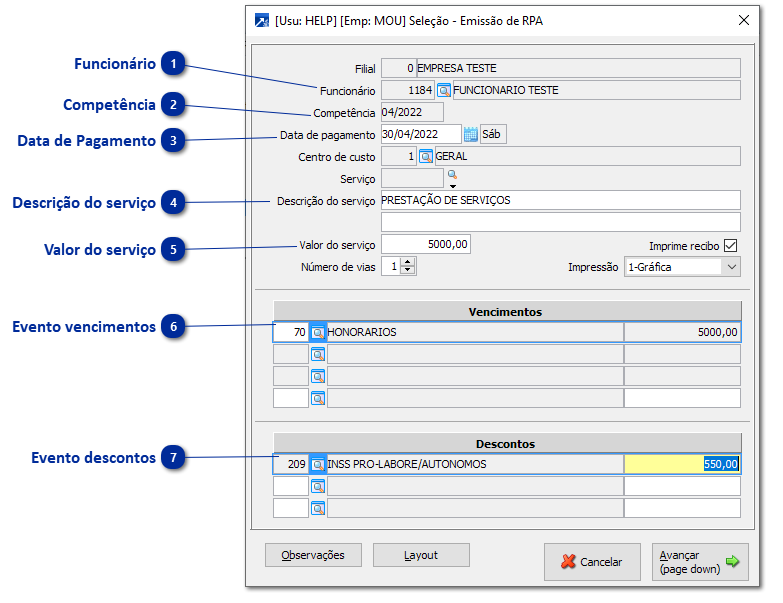
Task: Expand the small arrow under Serviço search
Action: (x=453, y=186)
